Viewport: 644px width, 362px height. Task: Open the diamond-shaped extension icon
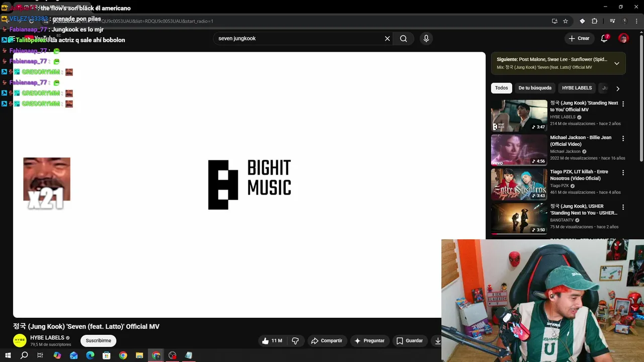point(582,21)
